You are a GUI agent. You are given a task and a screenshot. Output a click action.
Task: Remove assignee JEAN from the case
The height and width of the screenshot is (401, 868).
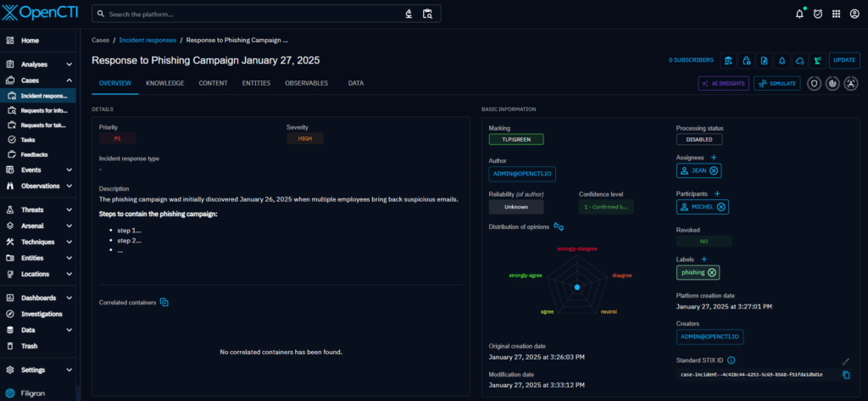pyautogui.click(x=714, y=170)
